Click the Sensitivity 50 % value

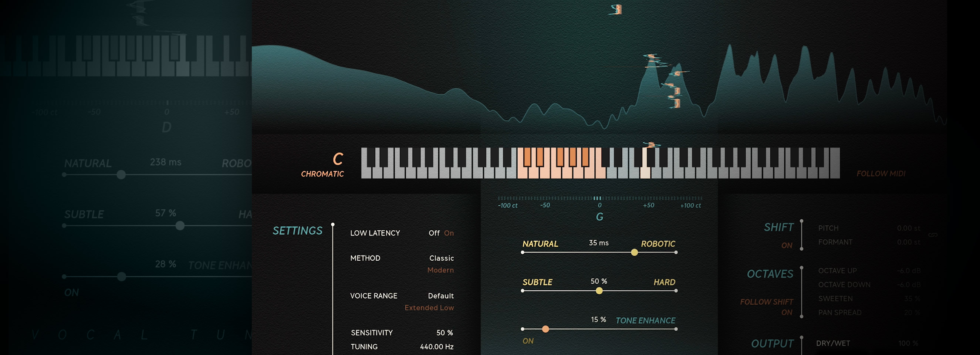click(445, 332)
